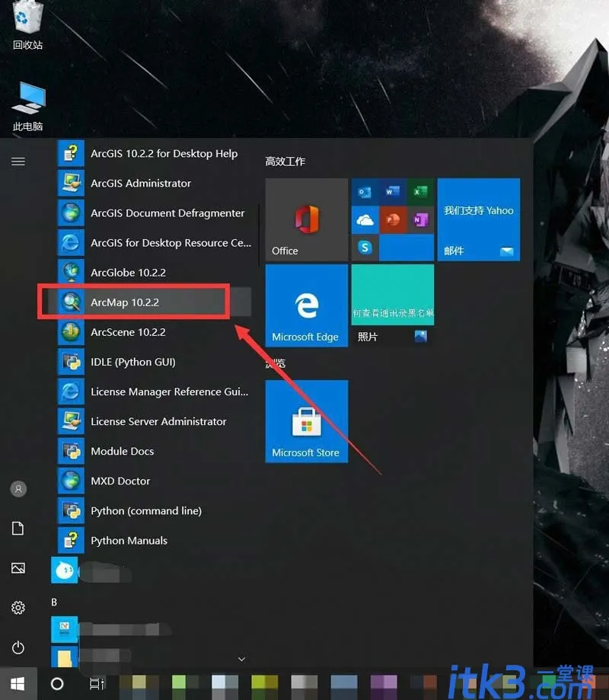Screen dimensions: 609x700
Task: Open Settings gear in Start menu
Action: [x=18, y=608]
